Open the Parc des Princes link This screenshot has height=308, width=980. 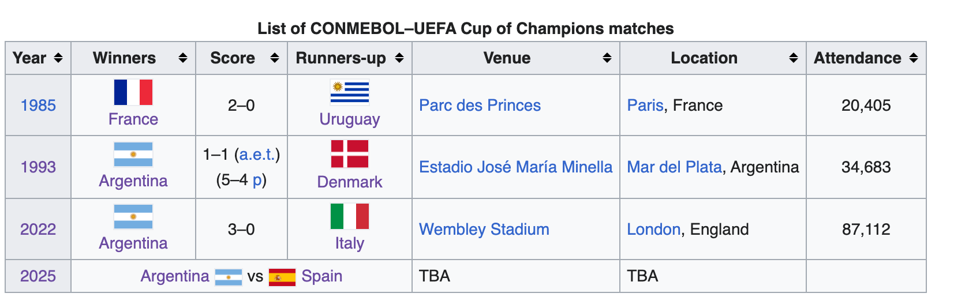click(480, 106)
